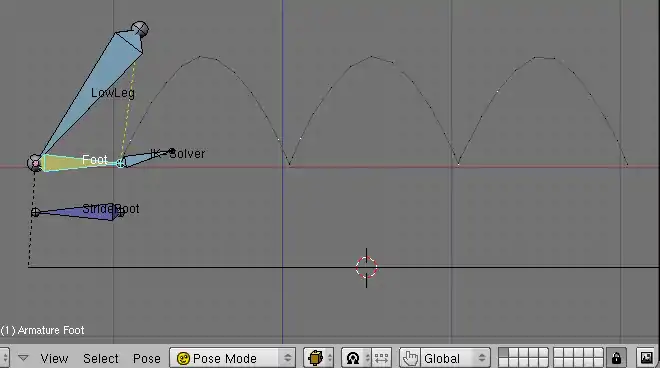The width and height of the screenshot is (660, 368).
Task: Toggle move object centers only icon
Action: (x=382, y=358)
